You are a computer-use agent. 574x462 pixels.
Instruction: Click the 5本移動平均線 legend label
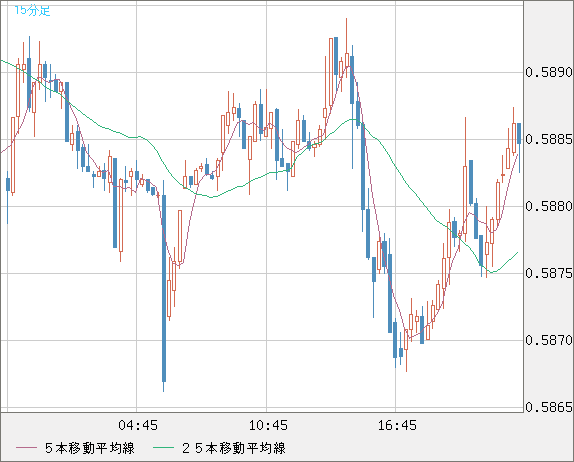(90, 448)
